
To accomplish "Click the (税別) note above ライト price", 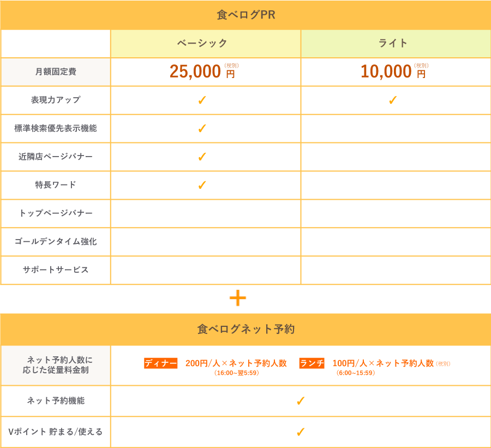I will (421, 65).
